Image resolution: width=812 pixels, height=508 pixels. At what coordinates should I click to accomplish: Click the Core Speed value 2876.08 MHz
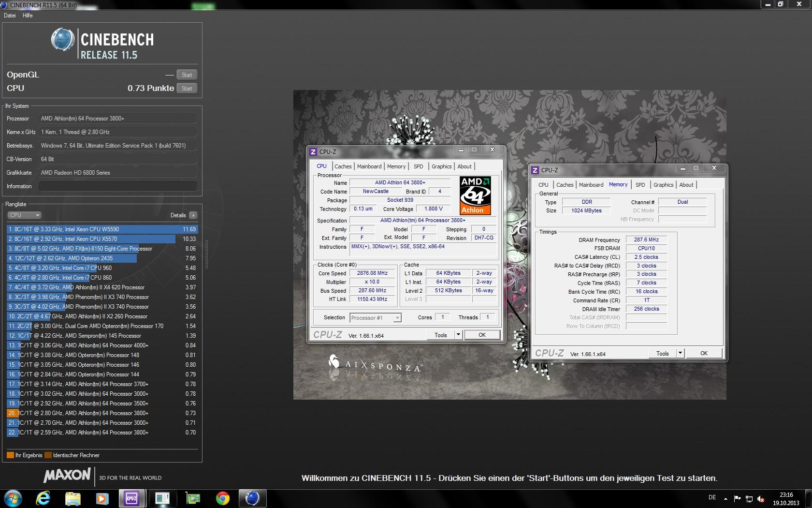(372, 273)
